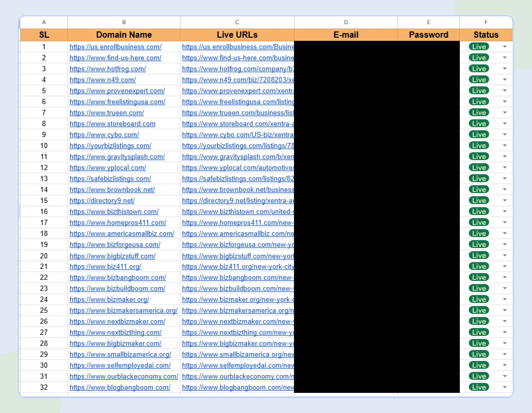The height and width of the screenshot is (413, 532).
Task: Open status dropdown arrow in row 17
Action: [505, 222]
